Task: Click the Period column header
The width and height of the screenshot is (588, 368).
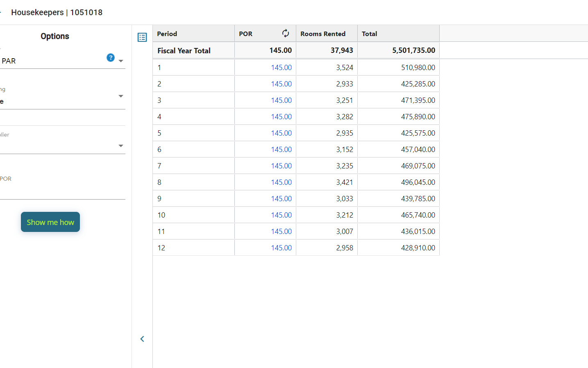Action: click(167, 34)
